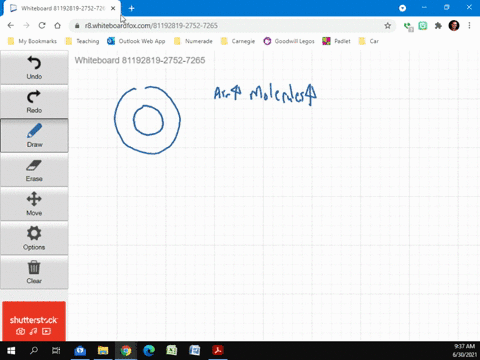Open the Chrome profile avatar

click(x=454, y=26)
